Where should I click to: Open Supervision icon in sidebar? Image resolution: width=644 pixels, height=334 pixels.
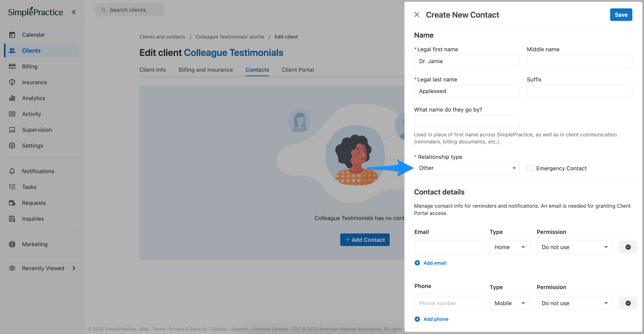(12, 130)
